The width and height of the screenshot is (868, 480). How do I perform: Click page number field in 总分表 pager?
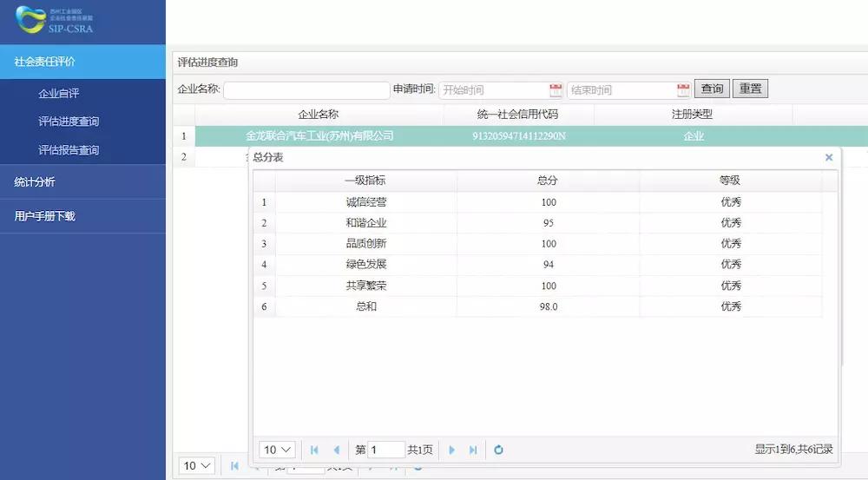pyautogui.click(x=386, y=450)
